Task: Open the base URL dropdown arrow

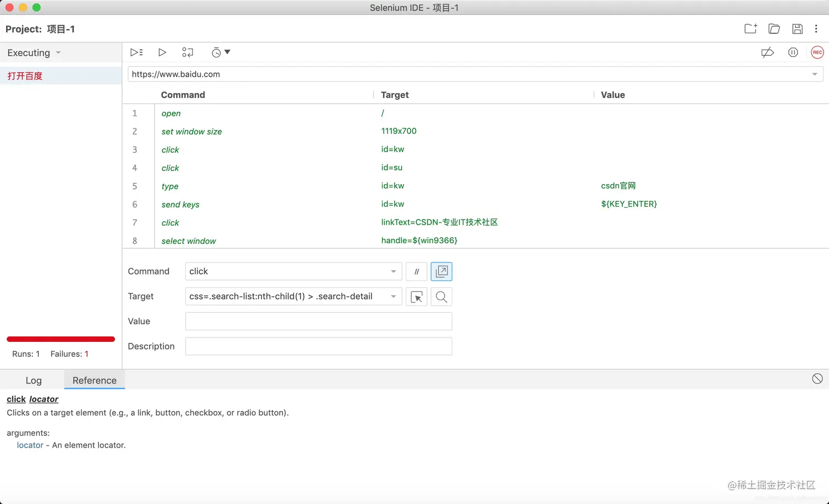Action: pyautogui.click(x=814, y=75)
